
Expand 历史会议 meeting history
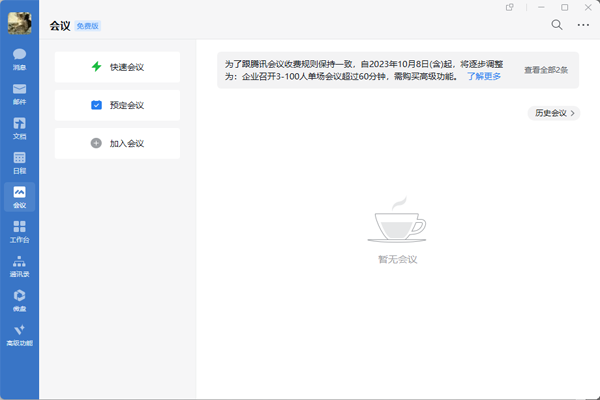(x=553, y=113)
